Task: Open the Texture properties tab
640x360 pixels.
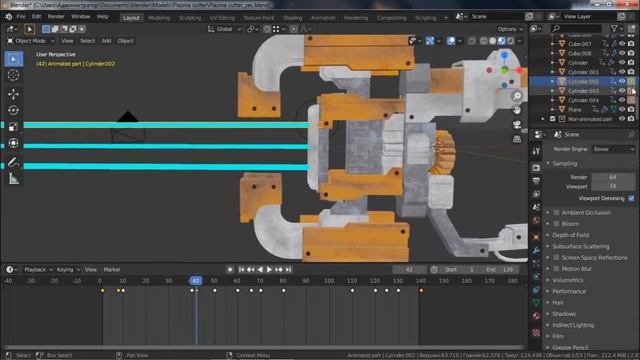Action: click(536, 333)
